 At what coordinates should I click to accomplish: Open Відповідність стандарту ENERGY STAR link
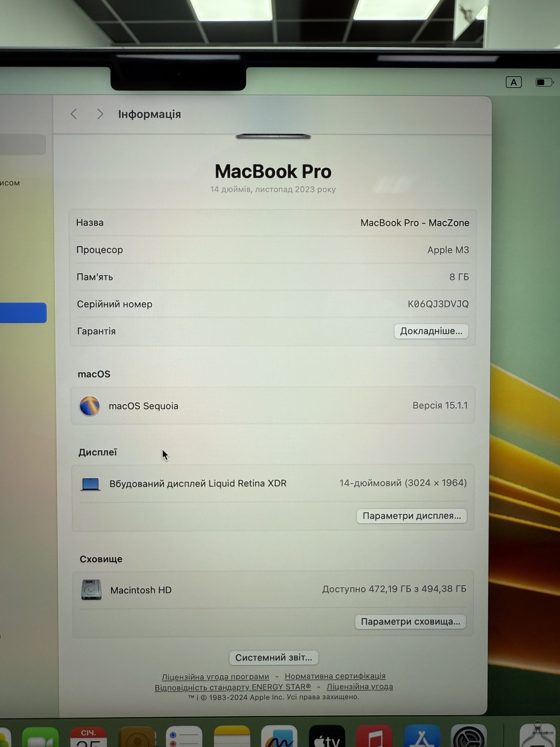pos(232,687)
